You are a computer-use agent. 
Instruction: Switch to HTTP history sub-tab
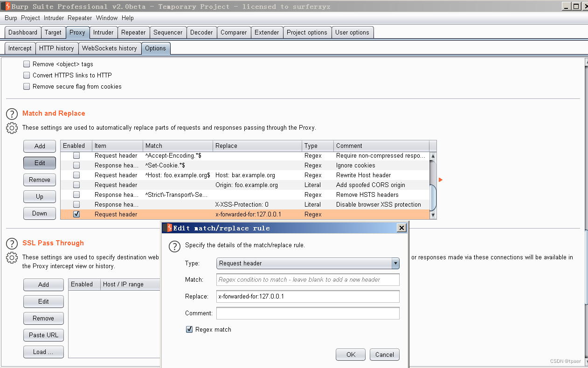56,49
